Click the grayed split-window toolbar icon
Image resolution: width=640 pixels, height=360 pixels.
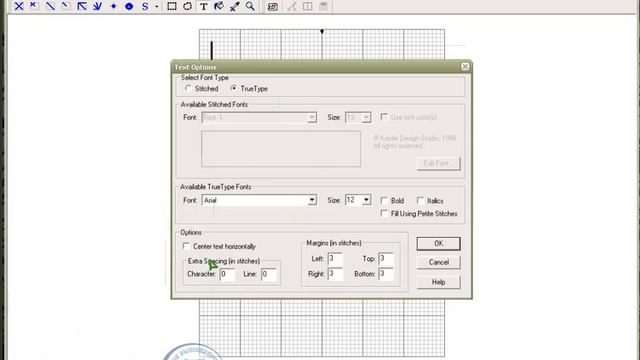click(x=307, y=6)
